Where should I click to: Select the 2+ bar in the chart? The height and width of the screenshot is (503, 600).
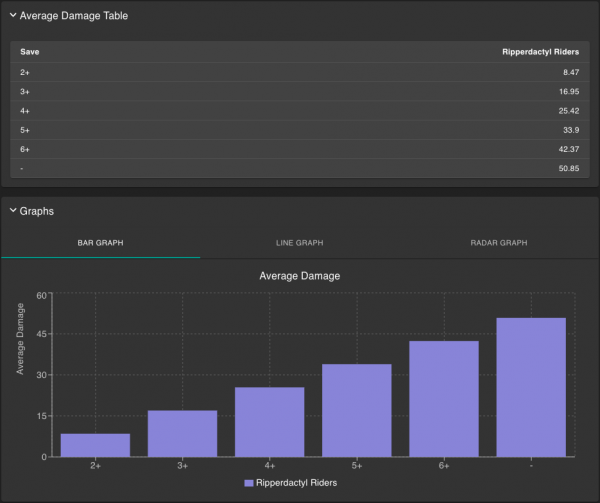[96, 445]
